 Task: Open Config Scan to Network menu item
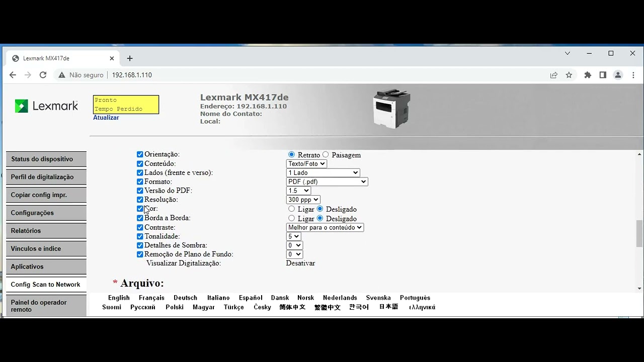(x=46, y=285)
